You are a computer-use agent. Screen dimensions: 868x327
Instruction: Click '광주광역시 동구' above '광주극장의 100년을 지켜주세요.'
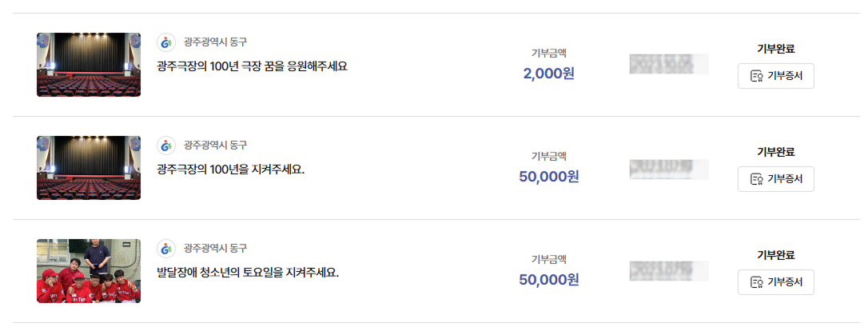tap(215, 145)
